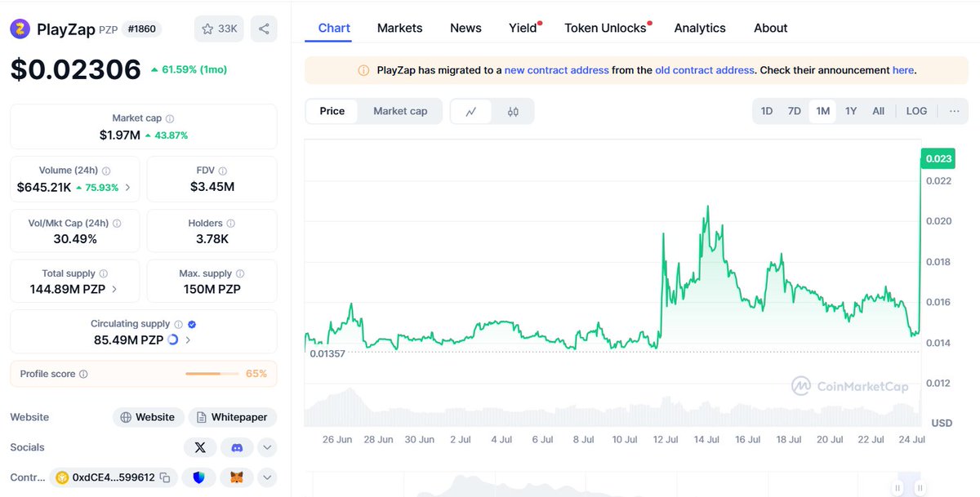Click Holders info icon

(230, 223)
